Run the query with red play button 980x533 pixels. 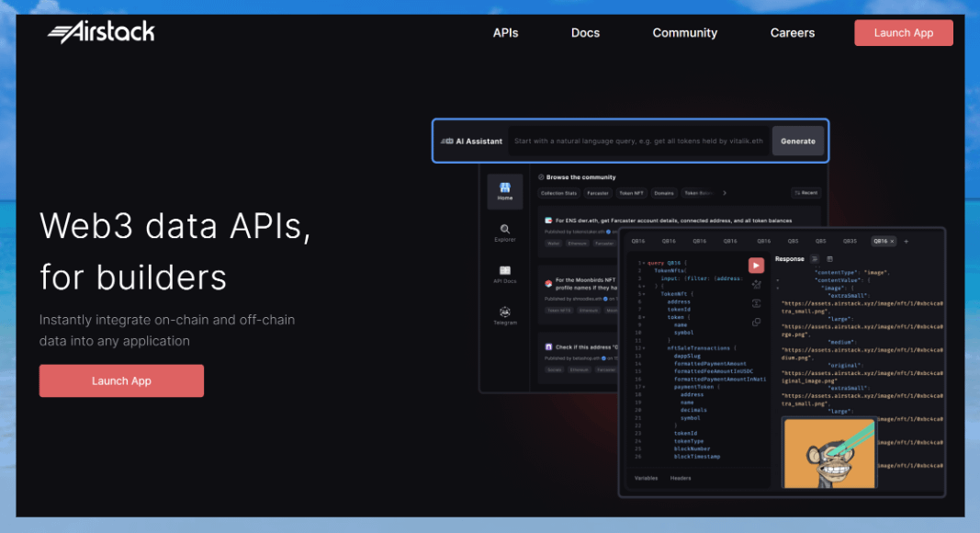pos(756,266)
